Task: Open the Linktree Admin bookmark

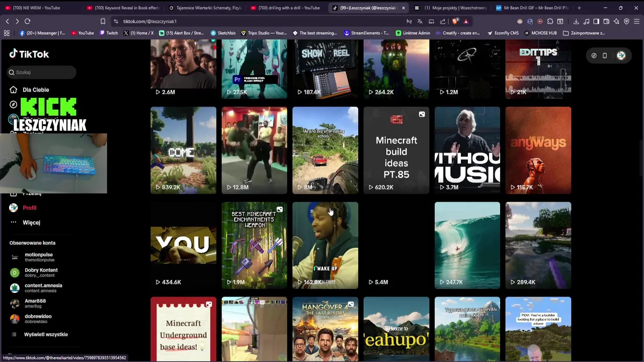Action: tap(413, 33)
